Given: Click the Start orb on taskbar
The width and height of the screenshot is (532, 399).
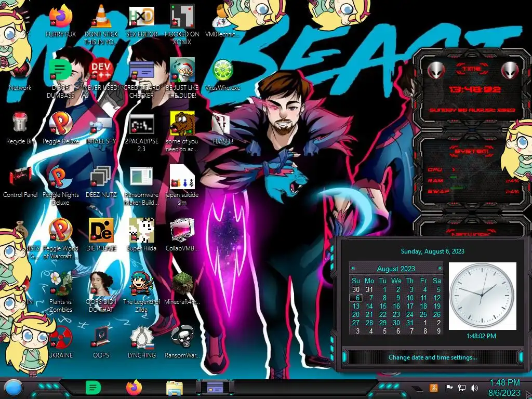Looking at the screenshot, I should pos(12,388).
